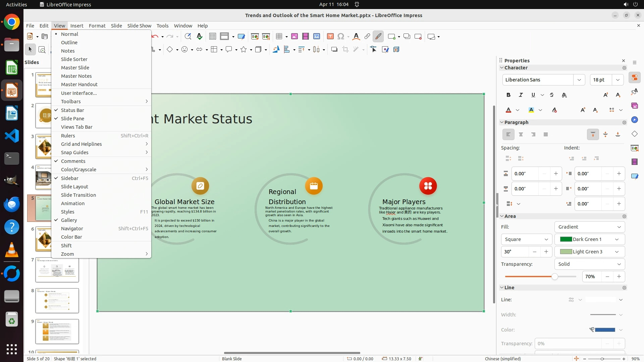Click the Insert Special Character icon
The width and height of the screenshot is (644, 362).
pos(341,37)
